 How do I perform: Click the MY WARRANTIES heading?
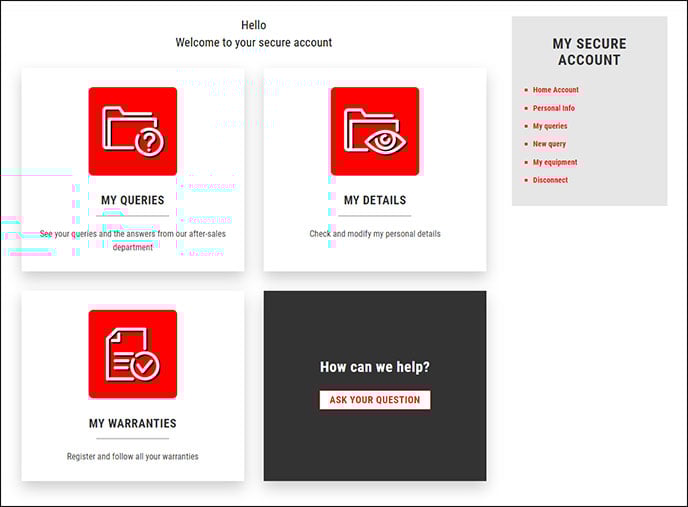pyautogui.click(x=133, y=423)
